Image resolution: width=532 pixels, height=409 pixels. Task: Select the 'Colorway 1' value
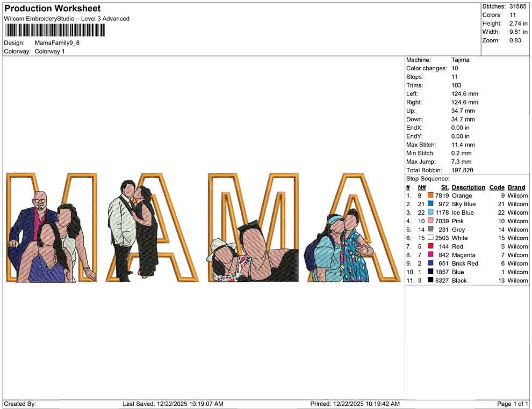point(49,51)
